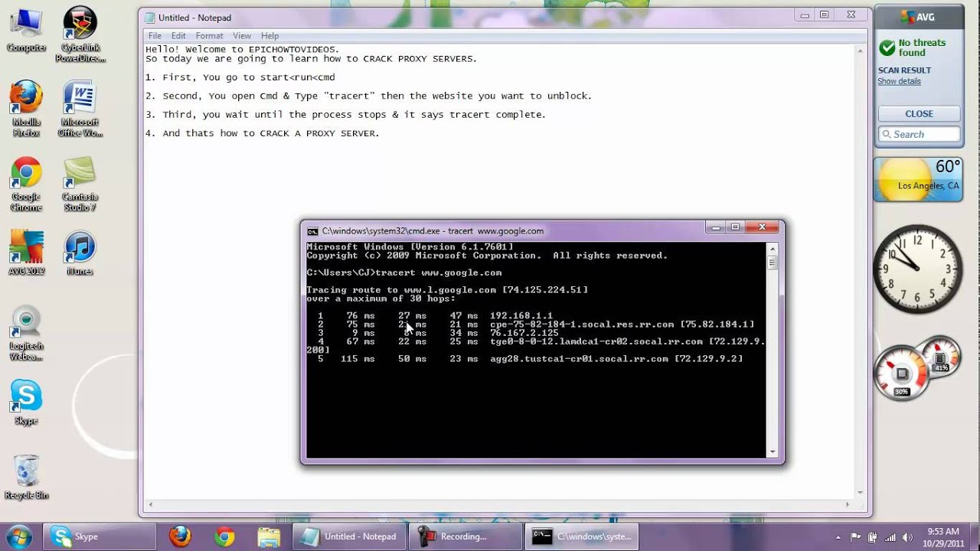This screenshot has height=551, width=980.
Task: Open Notepad's Help menu
Action: 269,36
